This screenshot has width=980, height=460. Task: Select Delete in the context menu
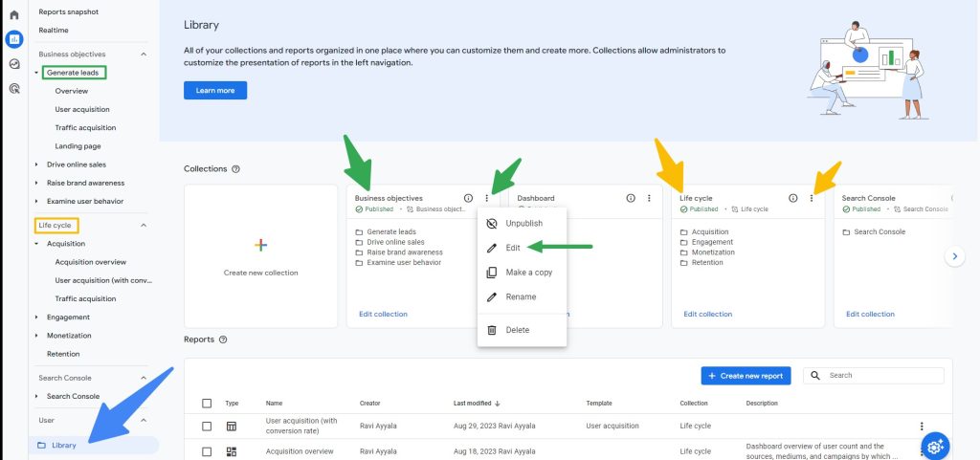coord(522,330)
